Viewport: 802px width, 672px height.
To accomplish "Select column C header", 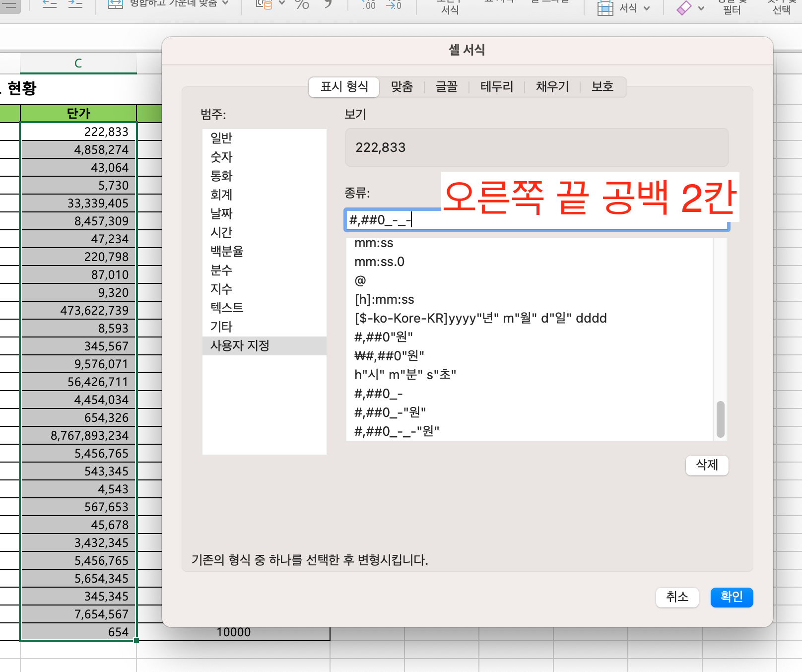I will 78,64.
